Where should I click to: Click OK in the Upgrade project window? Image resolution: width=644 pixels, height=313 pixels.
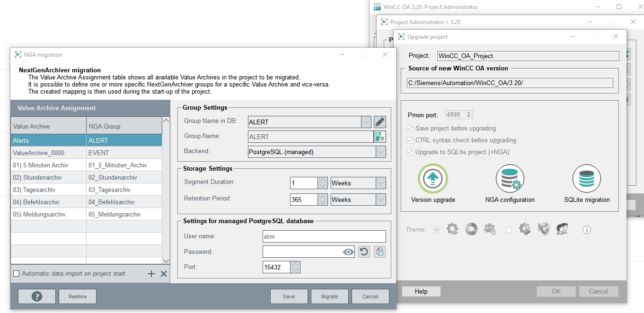(556, 292)
